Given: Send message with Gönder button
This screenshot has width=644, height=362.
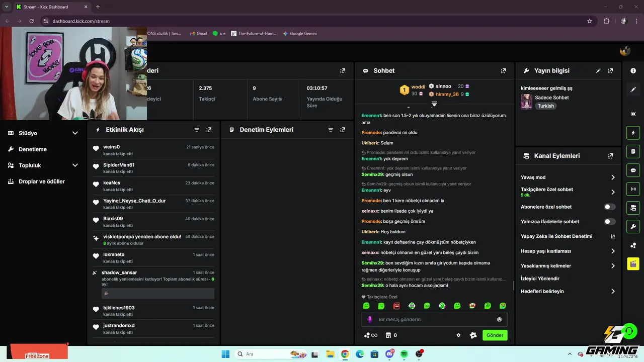Looking at the screenshot, I should pyautogui.click(x=495, y=335).
